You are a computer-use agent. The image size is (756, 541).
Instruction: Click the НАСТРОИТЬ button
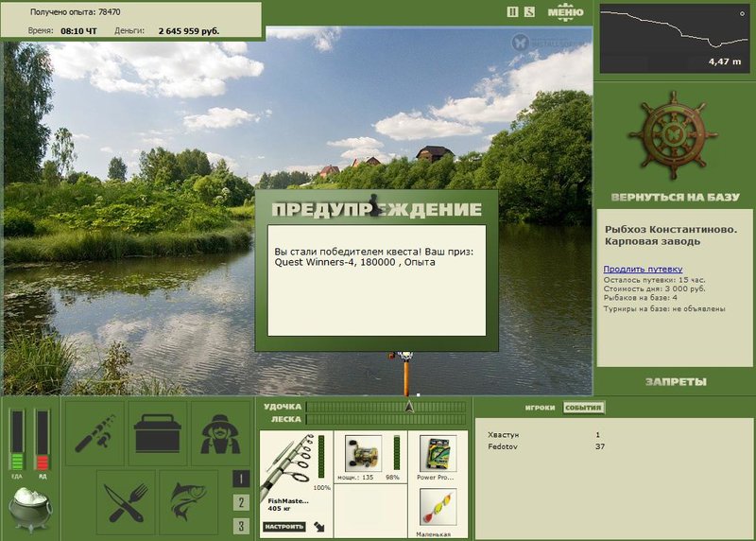[284, 527]
